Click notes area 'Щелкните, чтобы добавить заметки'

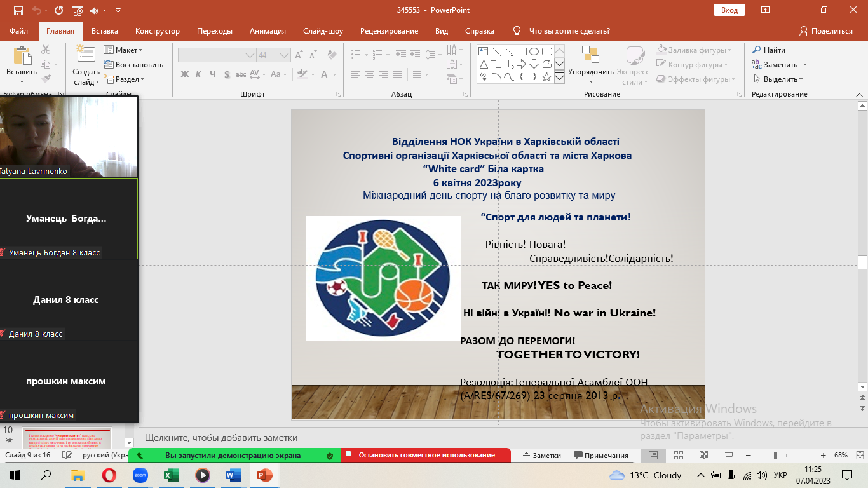(221, 438)
